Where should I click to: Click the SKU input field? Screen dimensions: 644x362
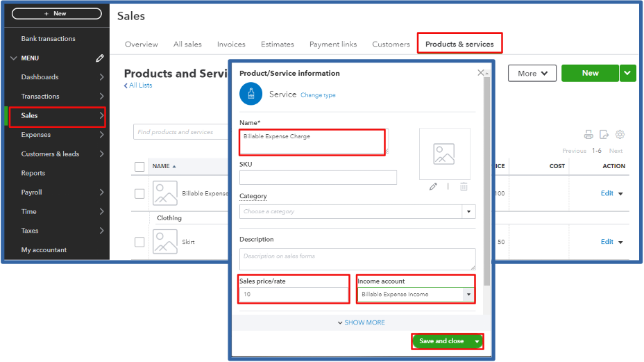[x=318, y=178]
